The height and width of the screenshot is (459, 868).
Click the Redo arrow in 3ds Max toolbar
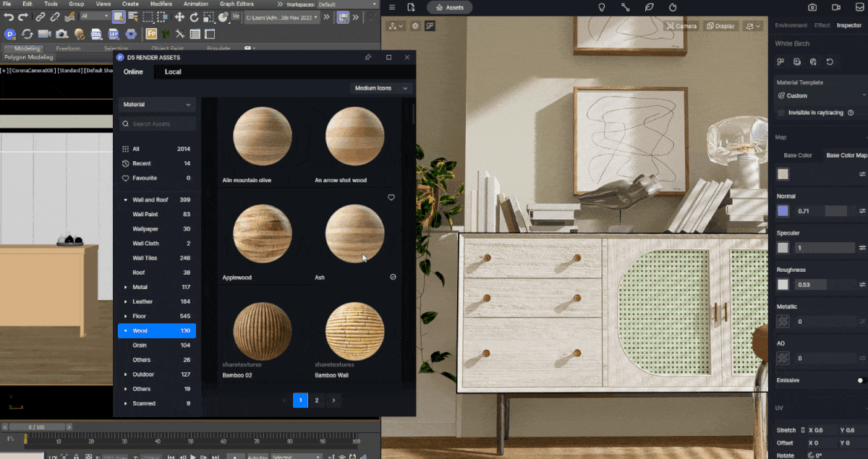23,17
